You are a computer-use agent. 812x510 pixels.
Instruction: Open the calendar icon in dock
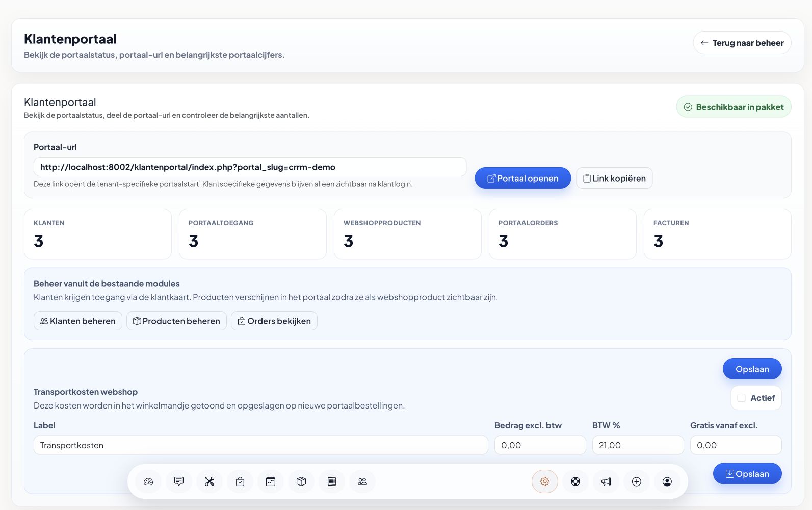[271, 481]
